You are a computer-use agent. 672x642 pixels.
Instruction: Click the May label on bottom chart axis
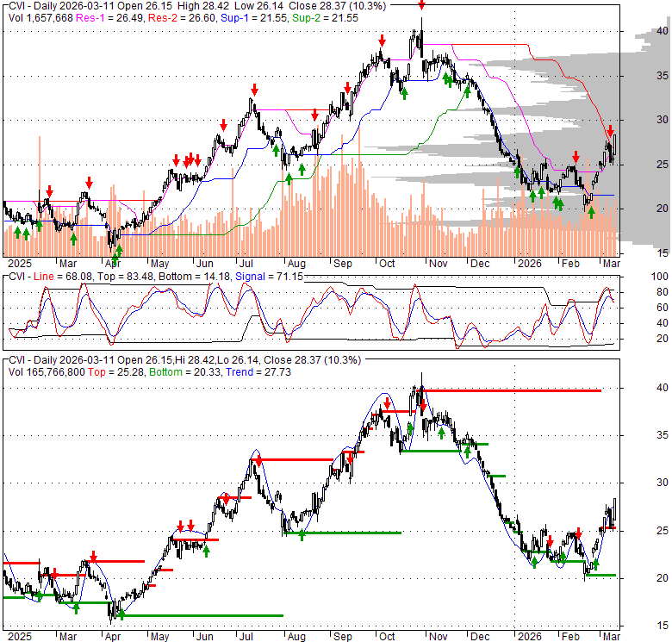pyautogui.click(x=159, y=637)
